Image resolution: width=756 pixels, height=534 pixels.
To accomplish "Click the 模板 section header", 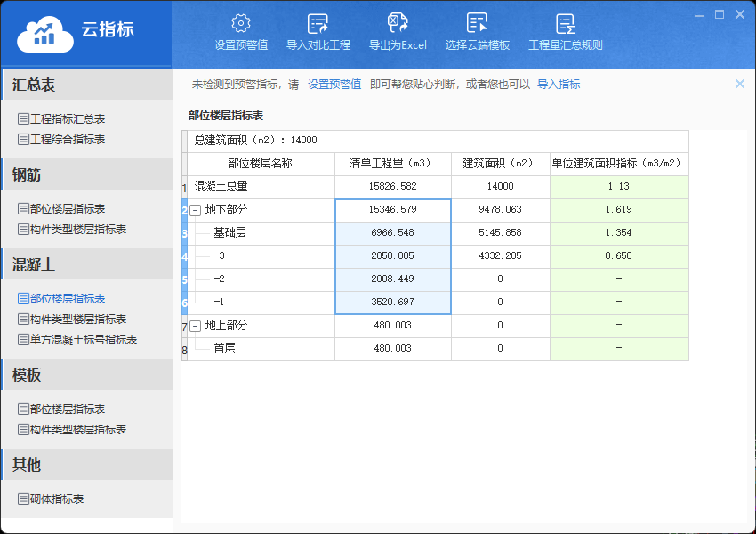I will tap(87, 375).
